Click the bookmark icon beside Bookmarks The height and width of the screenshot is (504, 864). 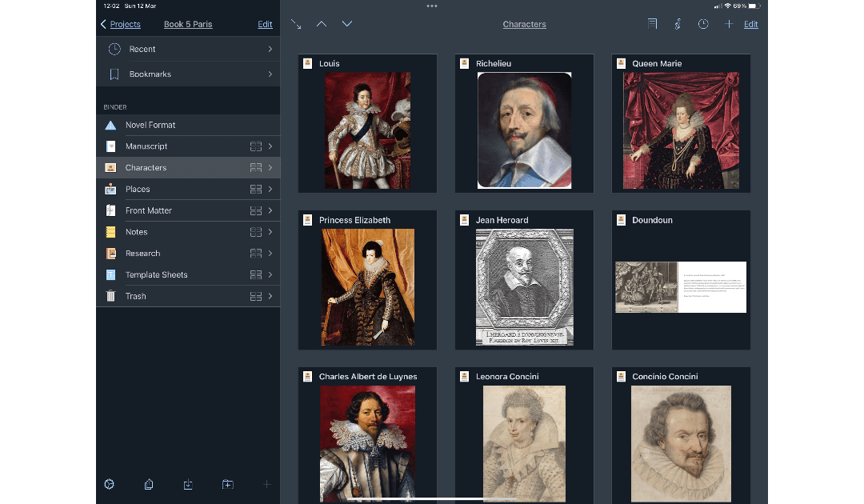tap(114, 74)
